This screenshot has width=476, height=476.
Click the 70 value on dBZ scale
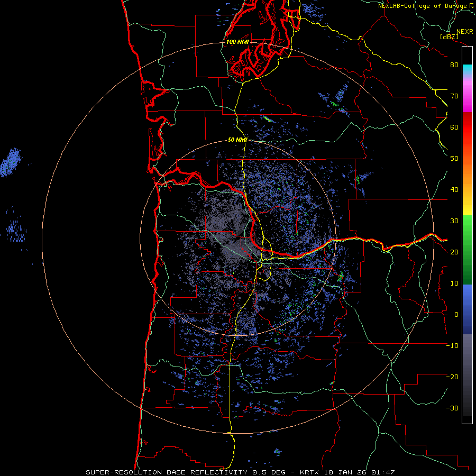[x=454, y=96]
